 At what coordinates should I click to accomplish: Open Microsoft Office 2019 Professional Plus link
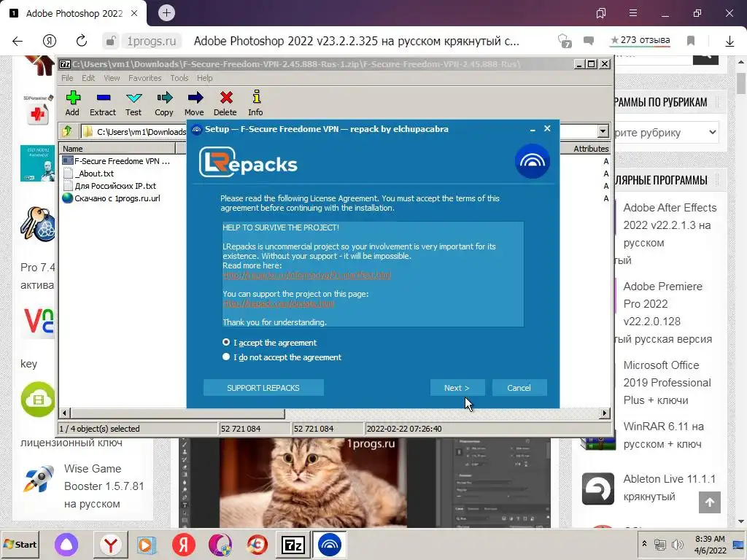(667, 382)
